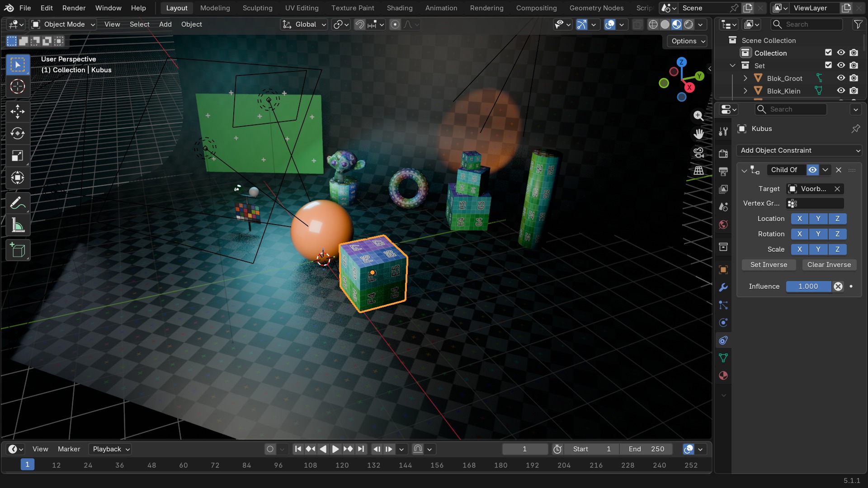Open the Modifiers wrench properties tab
Screen dimensions: 868x488
click(723, 287)
